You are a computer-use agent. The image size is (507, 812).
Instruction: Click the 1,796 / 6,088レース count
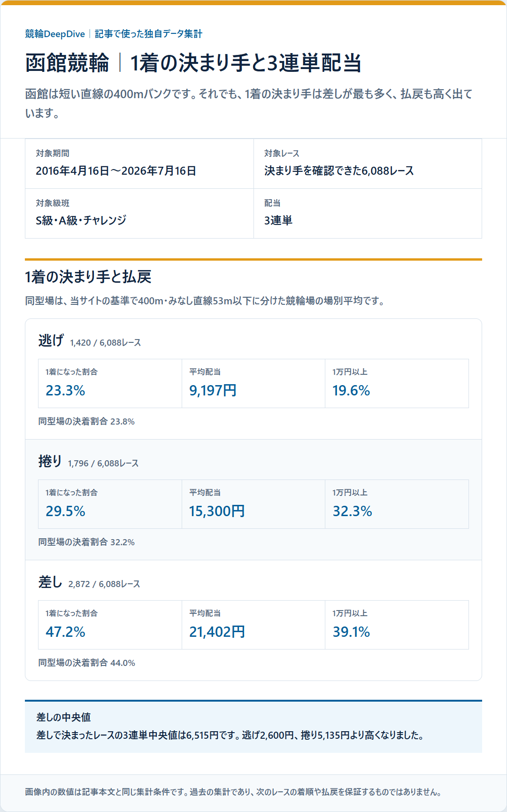(x=103, y=463)
